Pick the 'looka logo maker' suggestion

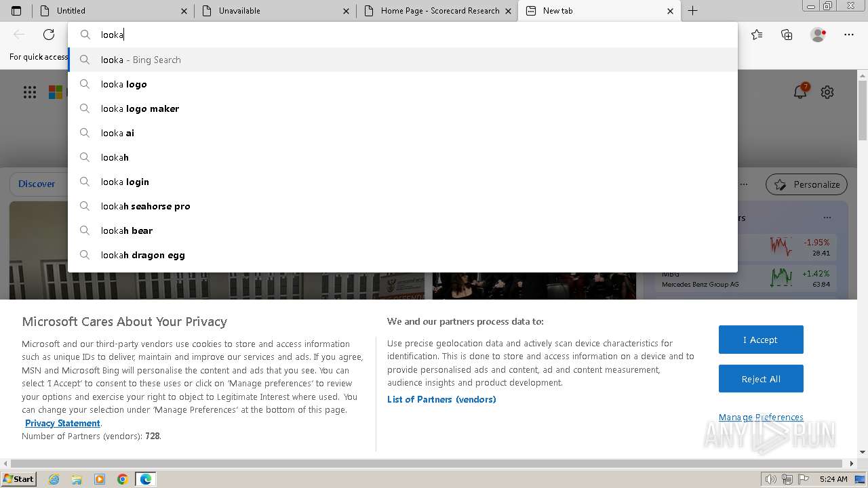[403, 108]
